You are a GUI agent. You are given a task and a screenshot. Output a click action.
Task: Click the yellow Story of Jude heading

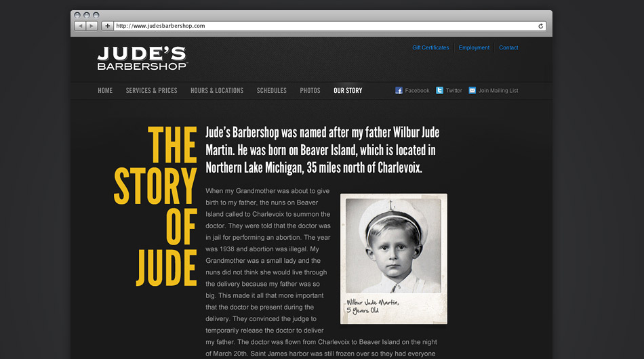pyautogui.click(x=155, y=206)
